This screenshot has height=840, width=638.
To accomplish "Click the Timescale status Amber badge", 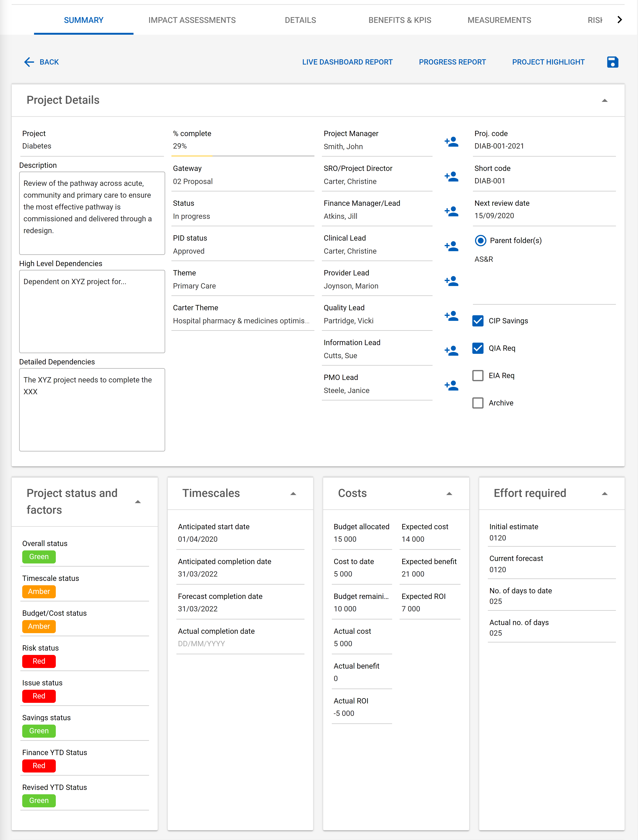I will tap(39, 592).
